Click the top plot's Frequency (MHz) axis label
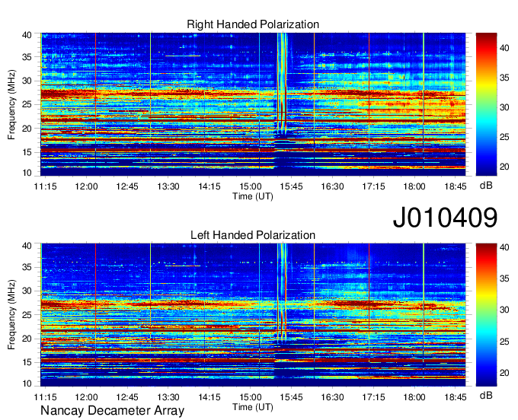 coord(11,104)
